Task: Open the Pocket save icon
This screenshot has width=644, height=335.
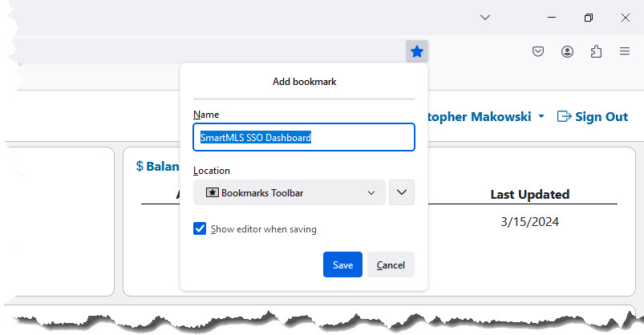Action: (x=538, y=51)
